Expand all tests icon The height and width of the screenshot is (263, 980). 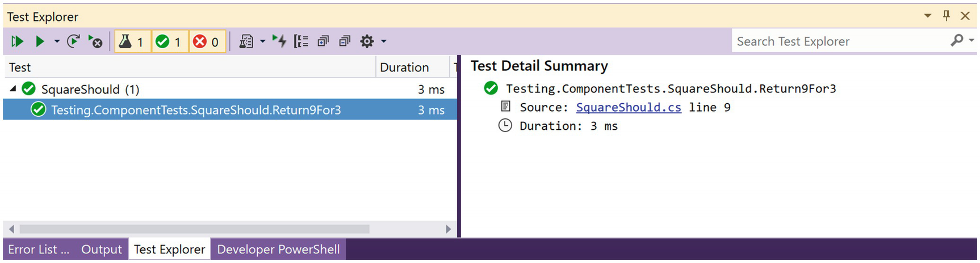click(x=323, y=41)
